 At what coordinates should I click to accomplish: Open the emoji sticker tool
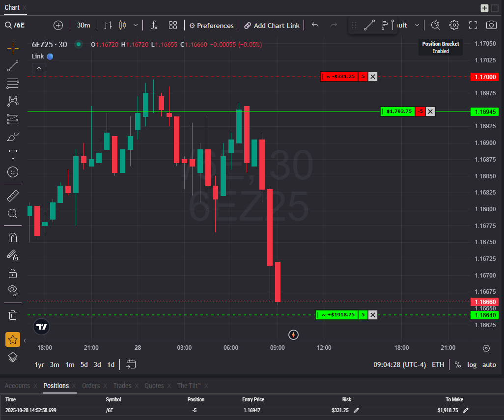[13, 172]
